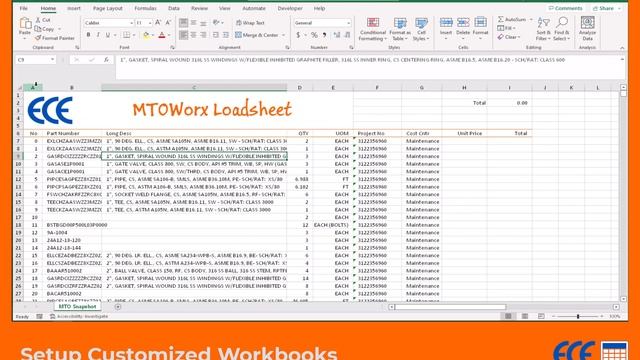The image size is (640, 360).
Task: Click the horizontal scrollbar right arrow
Action: click(616, 307)
